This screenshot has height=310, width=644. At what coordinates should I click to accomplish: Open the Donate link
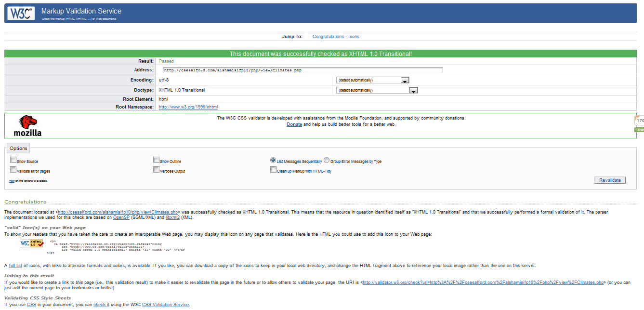(x=294, y=124)
